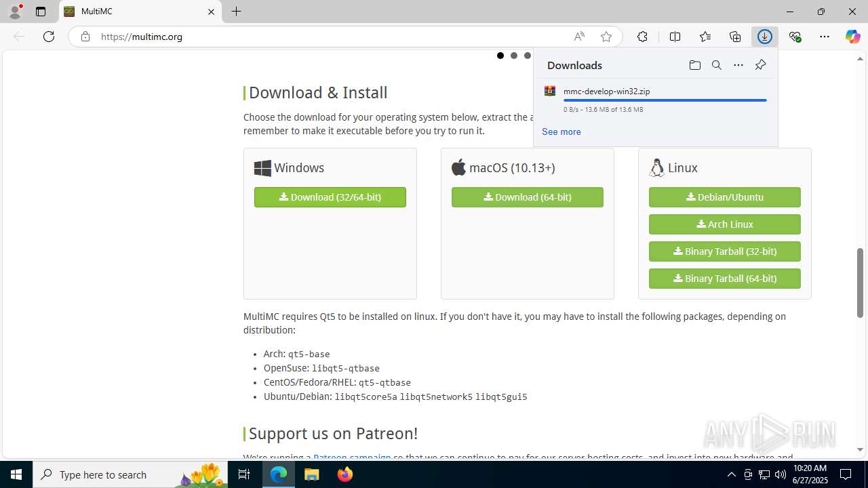The height and width of the screenshot is (488, 868).
Task: Click the Windows heading text
Action: [299, 167]
